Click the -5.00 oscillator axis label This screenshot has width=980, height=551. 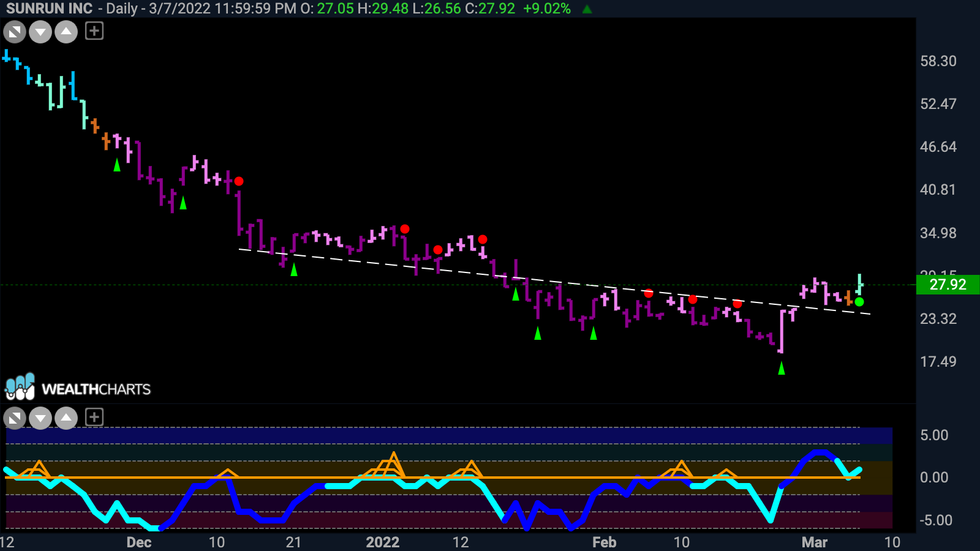[936, 520]
